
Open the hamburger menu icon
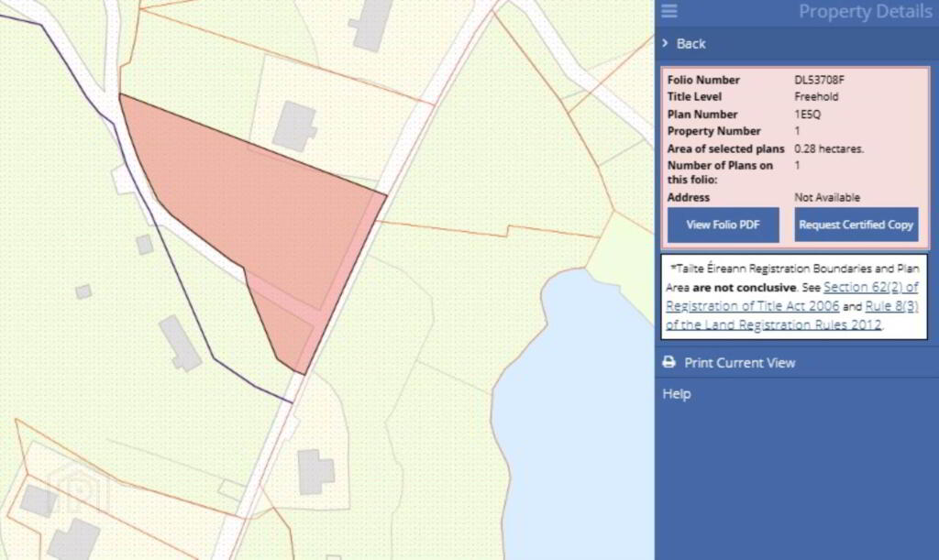(x=669, y=11)
